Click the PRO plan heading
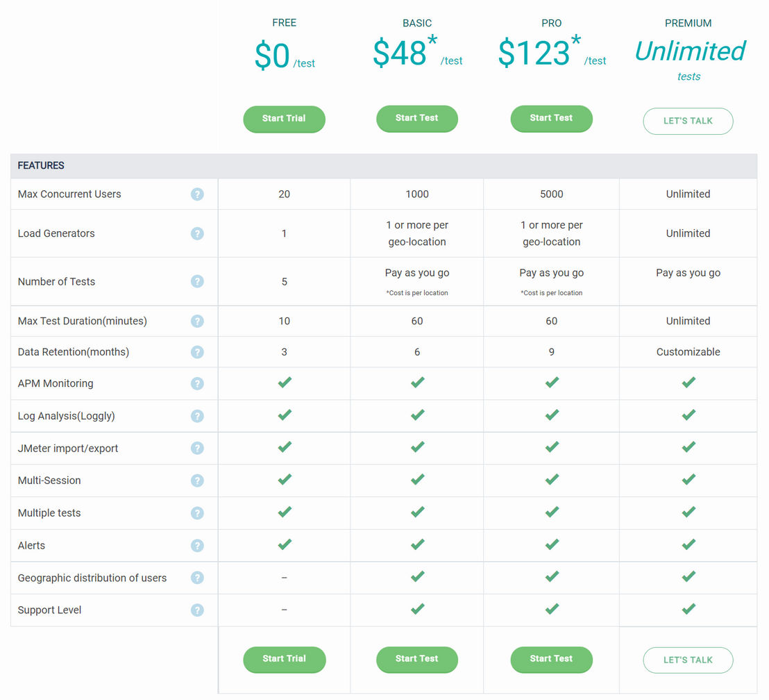The image size is (769, 700). pos(552,23)
